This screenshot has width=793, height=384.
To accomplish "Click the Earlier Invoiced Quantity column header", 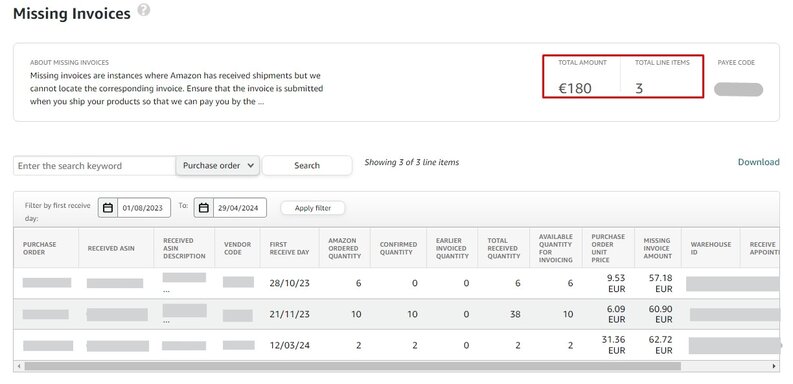I will click(x=453, y=248).
